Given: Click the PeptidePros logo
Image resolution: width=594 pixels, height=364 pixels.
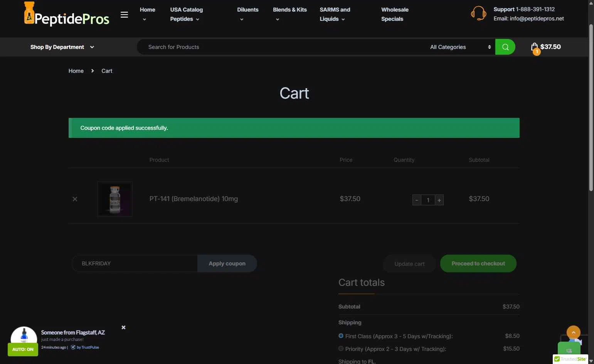Looking at the screenshot, I should point(67,15).
